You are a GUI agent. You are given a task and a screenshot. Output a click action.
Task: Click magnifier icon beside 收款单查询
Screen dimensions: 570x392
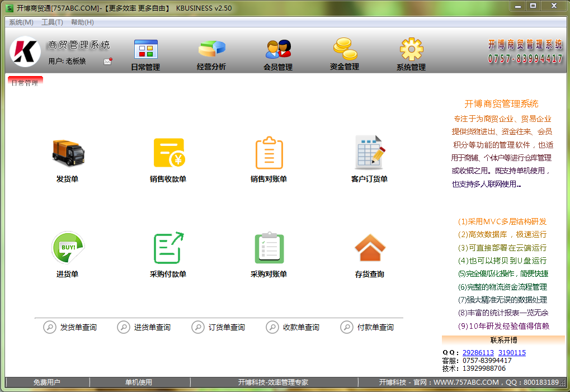pos(272,327)
